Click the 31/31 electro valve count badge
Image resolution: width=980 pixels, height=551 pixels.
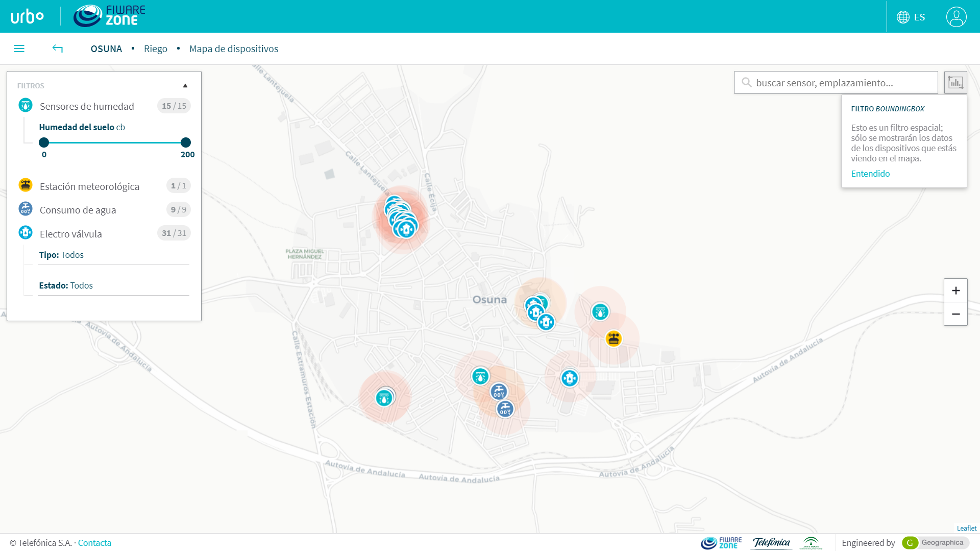click(174, 233)
